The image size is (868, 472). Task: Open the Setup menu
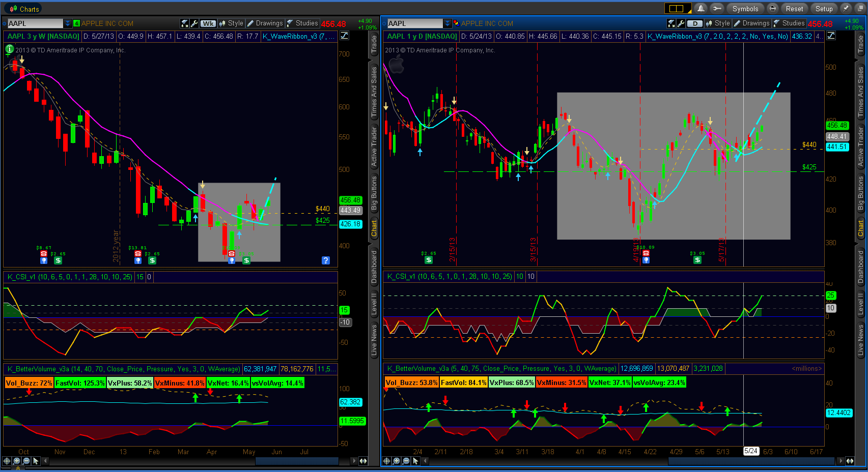[824, 9]
